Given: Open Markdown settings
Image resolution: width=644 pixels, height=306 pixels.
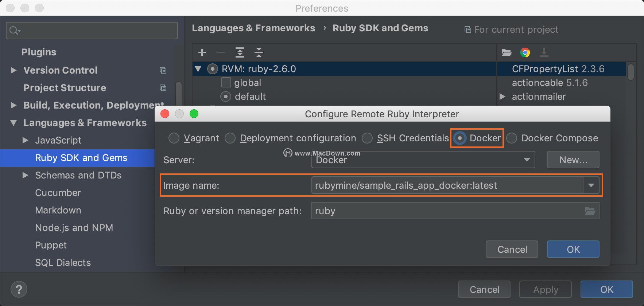Looking at the screenshot, I should click(x=58, y=210).
